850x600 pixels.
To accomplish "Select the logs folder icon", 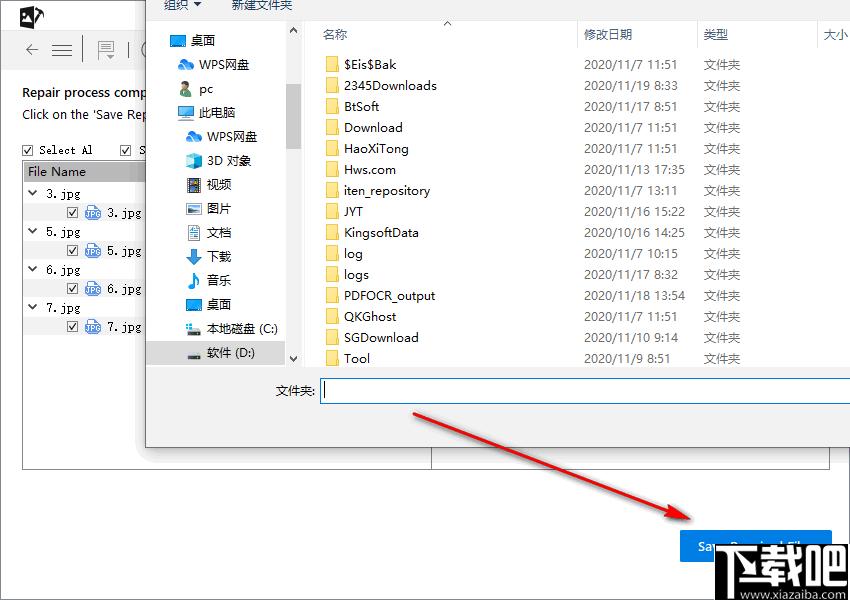I will pos(332,275).
